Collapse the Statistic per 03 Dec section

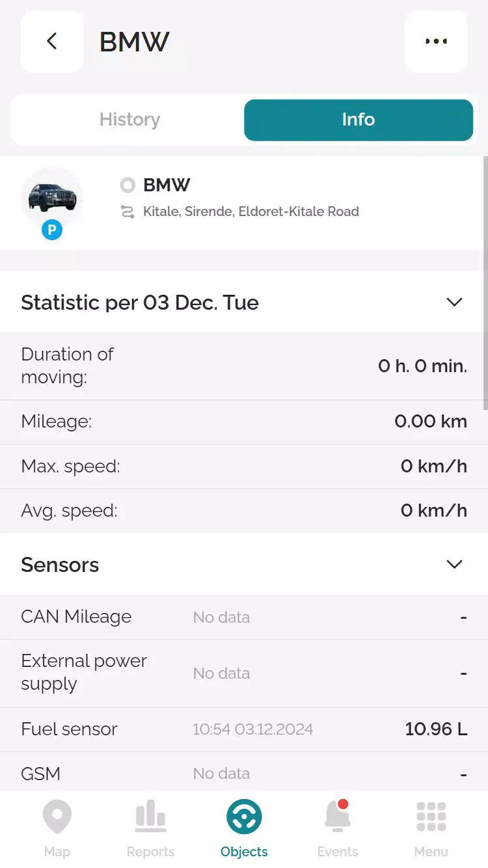(454, 302)
